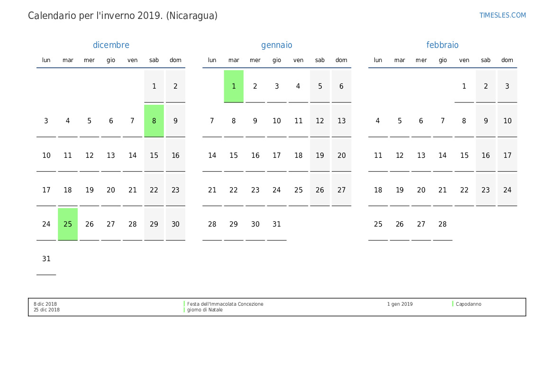Select highlighted 8 in dicembre
Image resolution: width=554 pixels, height=392 pixels.
[x=154, y=121]
